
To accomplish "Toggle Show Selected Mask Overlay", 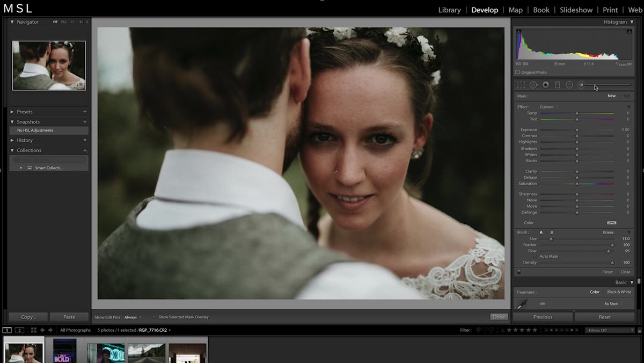I will point(154,317).
